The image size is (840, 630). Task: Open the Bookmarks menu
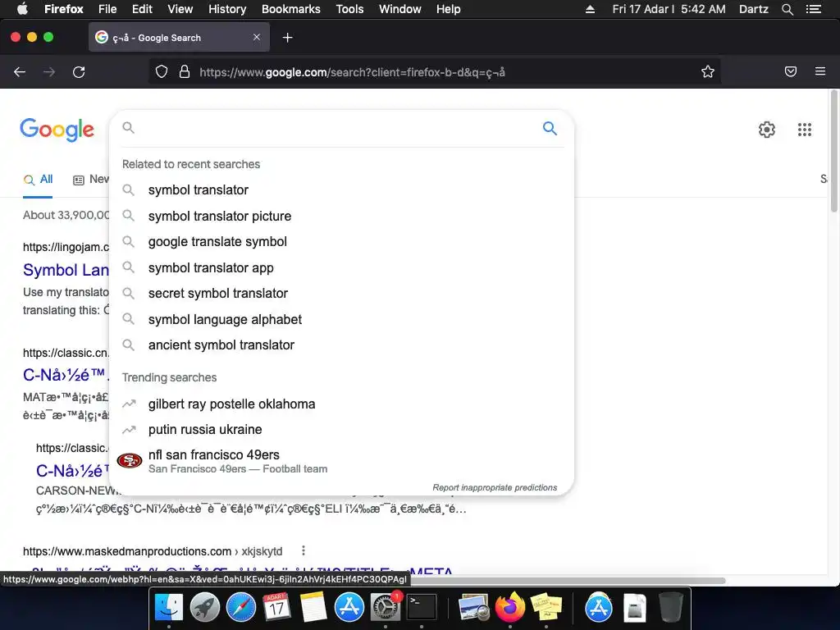click(291, 9)
